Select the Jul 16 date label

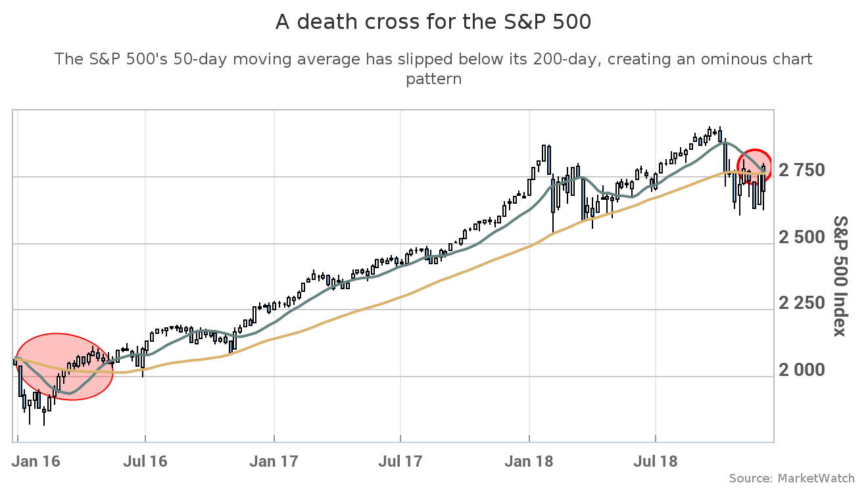pyautogui.click(x=145, y=461)
